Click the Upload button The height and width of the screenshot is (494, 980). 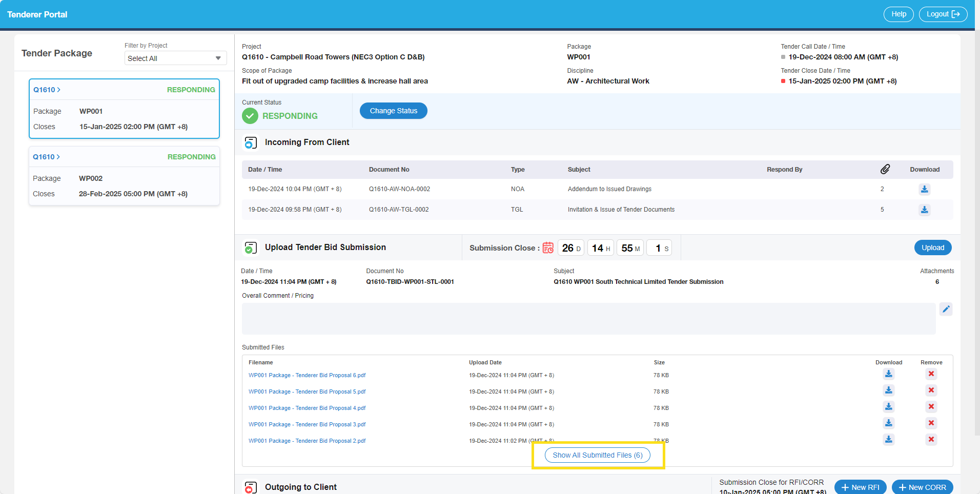pos(933,248)
